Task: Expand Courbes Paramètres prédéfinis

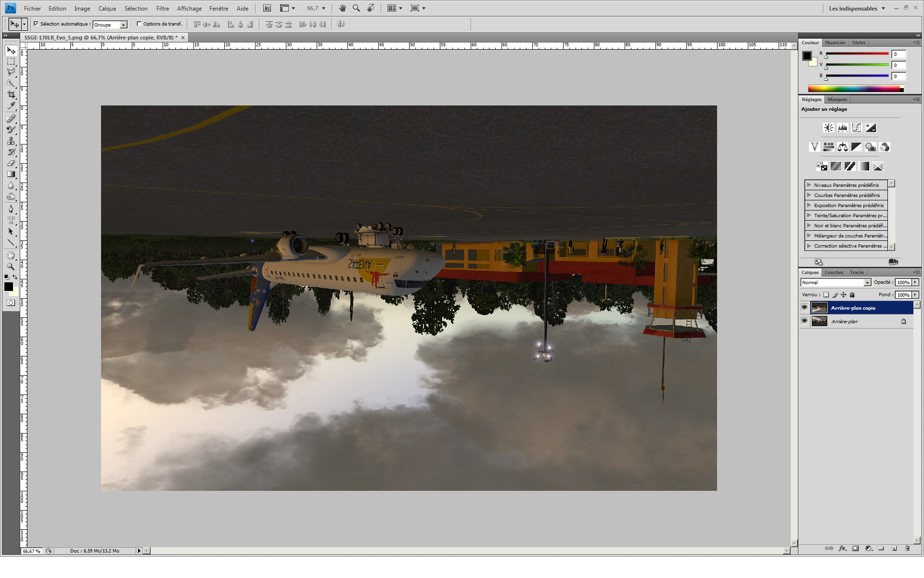Action: point(809,195)
